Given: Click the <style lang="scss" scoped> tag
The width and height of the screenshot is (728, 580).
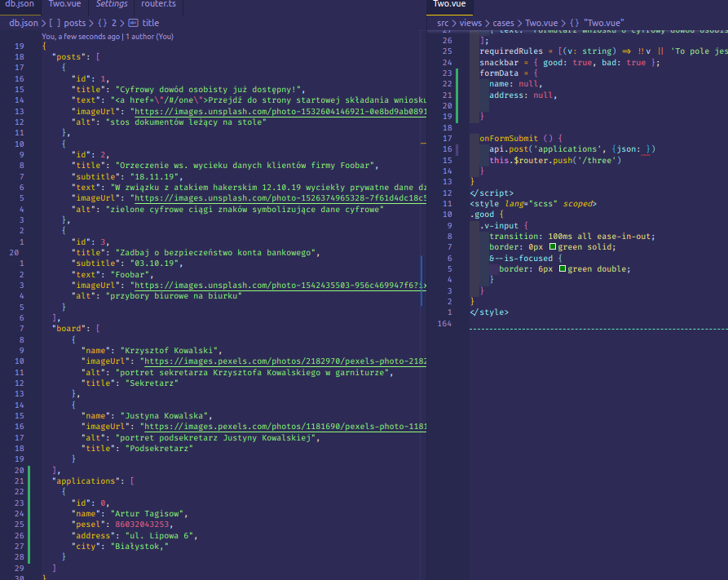Looking at the screenshot, I should [533, 204].
